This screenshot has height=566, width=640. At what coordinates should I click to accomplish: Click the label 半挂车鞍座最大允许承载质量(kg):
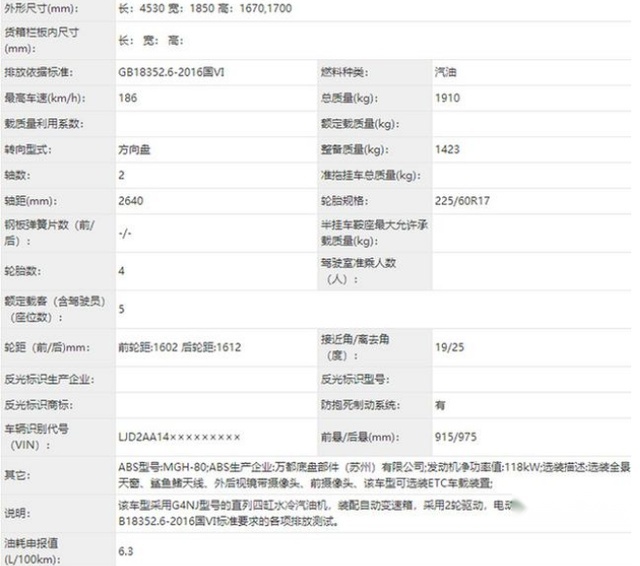[x=374, y=233]
